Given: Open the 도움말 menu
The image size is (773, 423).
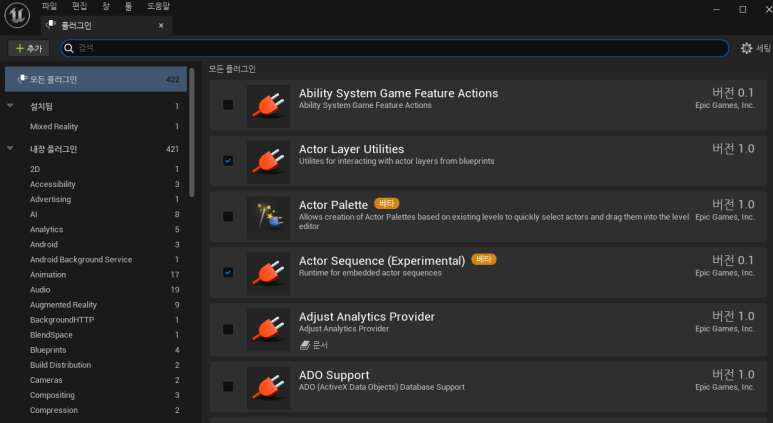Looking at the screenshot, I should (x=158, y=6).
